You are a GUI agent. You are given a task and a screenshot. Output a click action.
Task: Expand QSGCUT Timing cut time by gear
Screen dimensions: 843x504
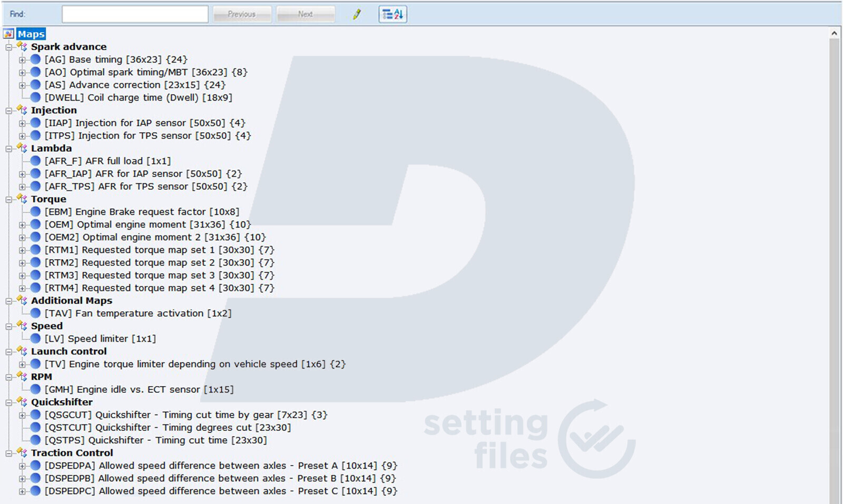(22, 415)
